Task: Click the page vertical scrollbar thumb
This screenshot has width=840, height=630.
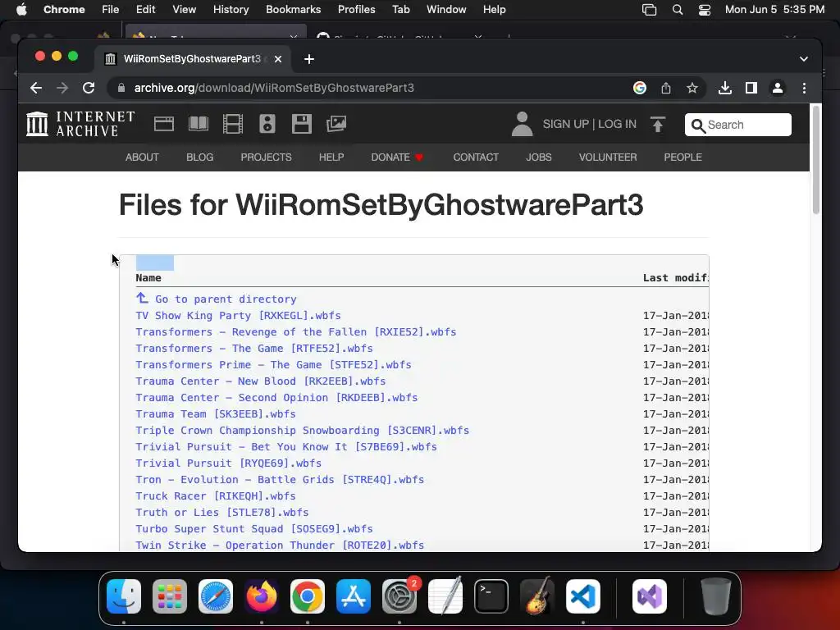Action: 816,161
